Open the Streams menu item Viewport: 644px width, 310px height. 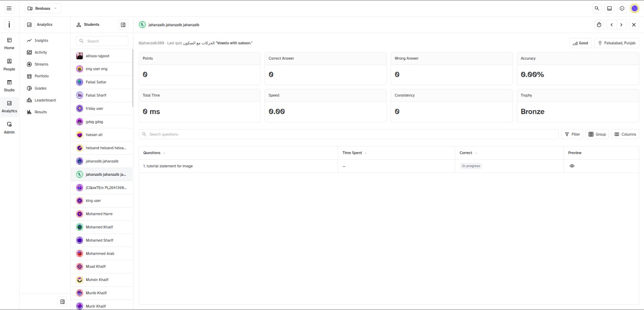(x=45, y=64)
